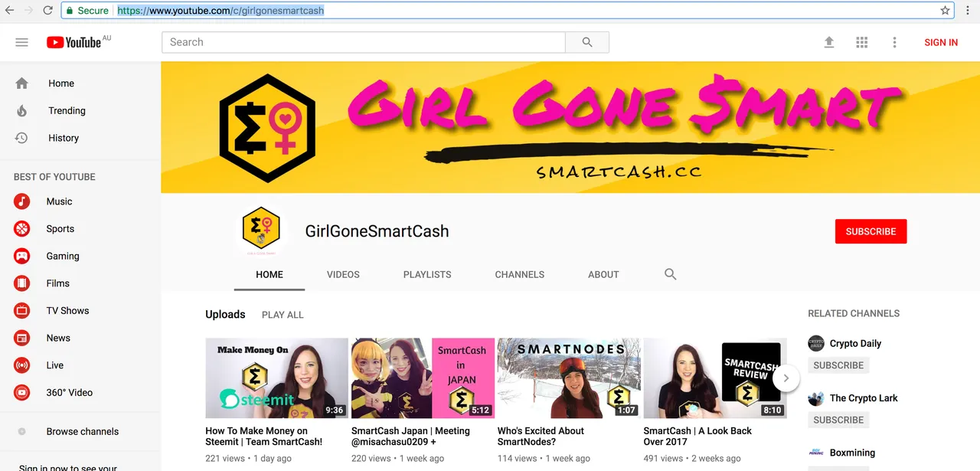Click the Trending flame icon
The width and height of the screenshot is (980, 471).
[21, 110]
